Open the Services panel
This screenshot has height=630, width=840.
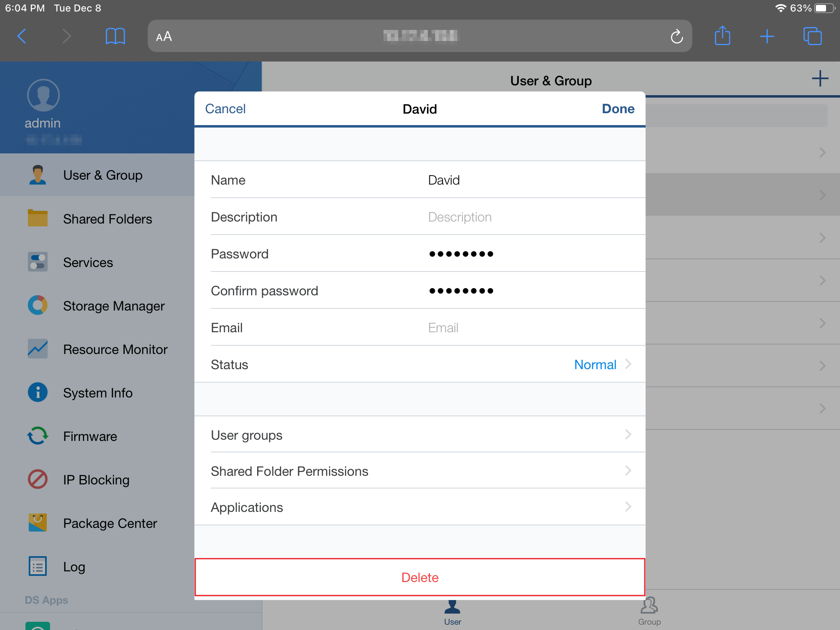coord(88,262)
